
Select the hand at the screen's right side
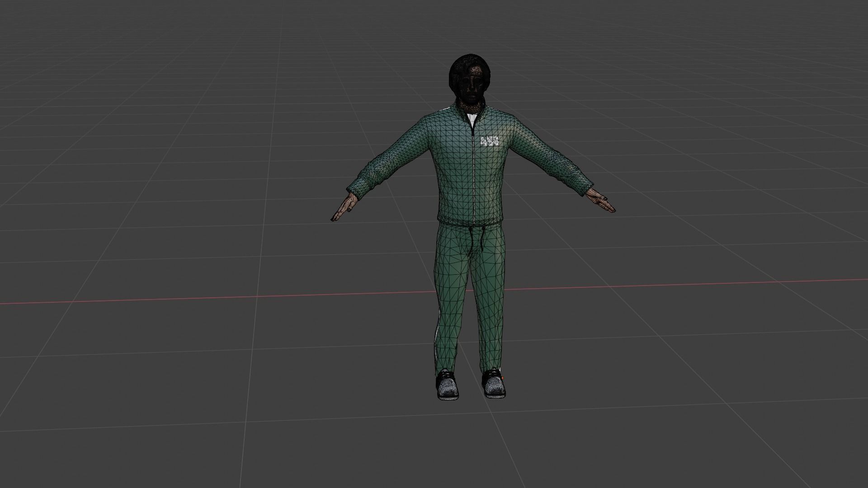[x=600, y=202]
